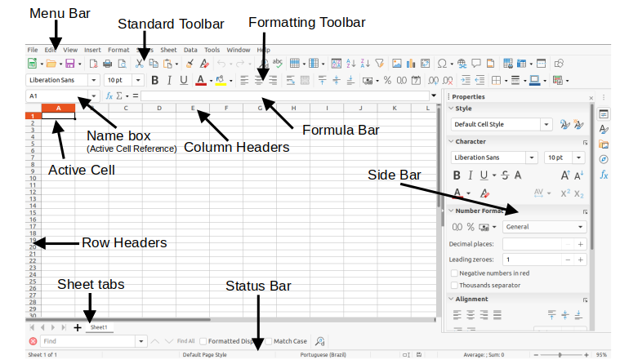Open the View menu

[70, 50]
